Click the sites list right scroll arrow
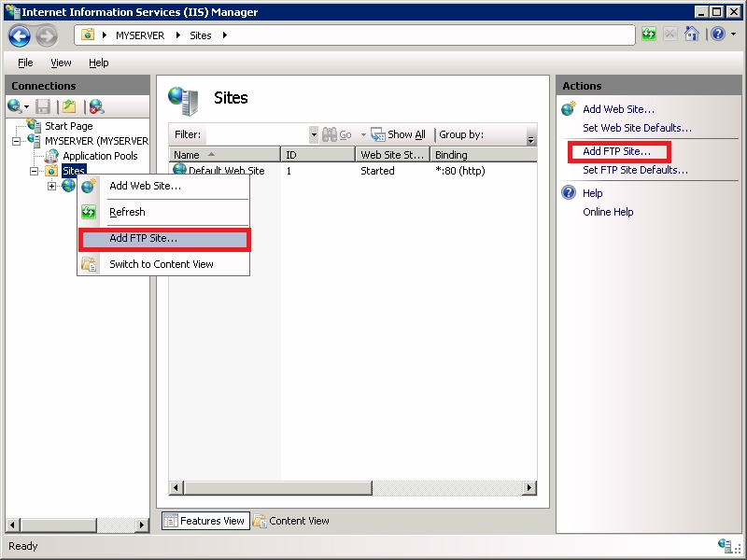 (529, 487)
